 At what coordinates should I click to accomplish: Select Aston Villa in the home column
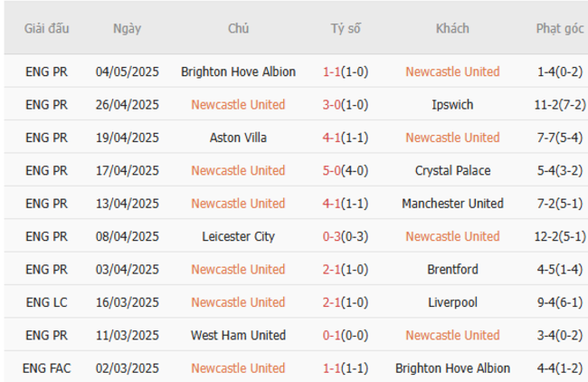click(238, 138)
